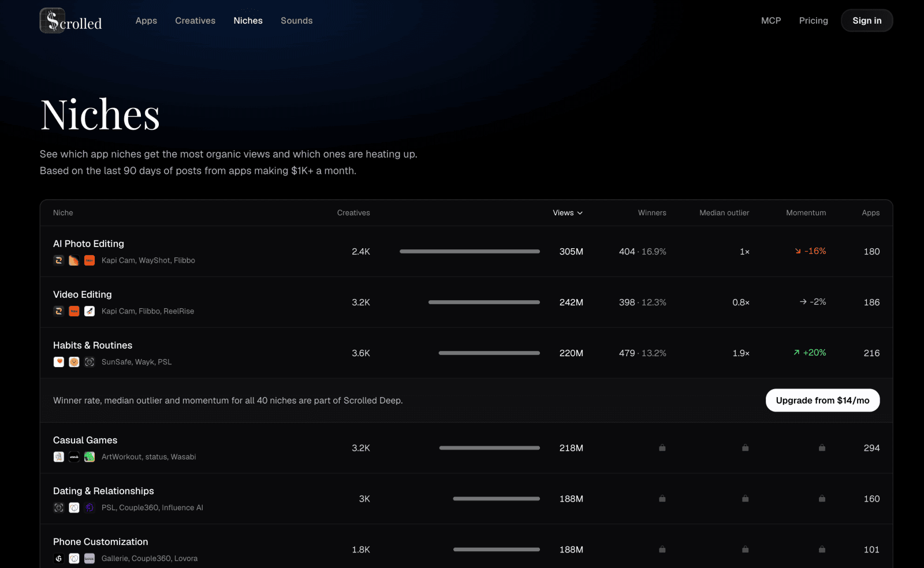Click Upgrade from $14/mo button

822,401
